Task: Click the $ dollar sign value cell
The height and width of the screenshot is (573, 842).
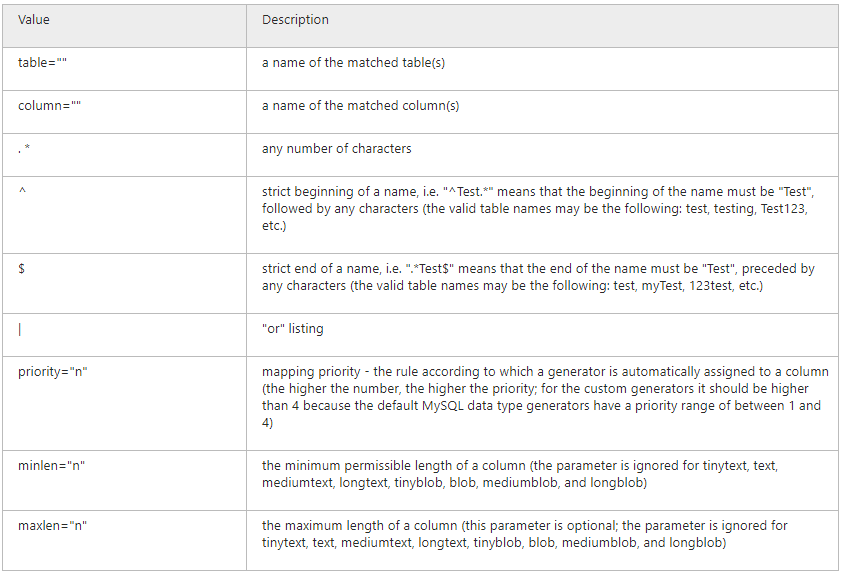Action: [124, 284]
